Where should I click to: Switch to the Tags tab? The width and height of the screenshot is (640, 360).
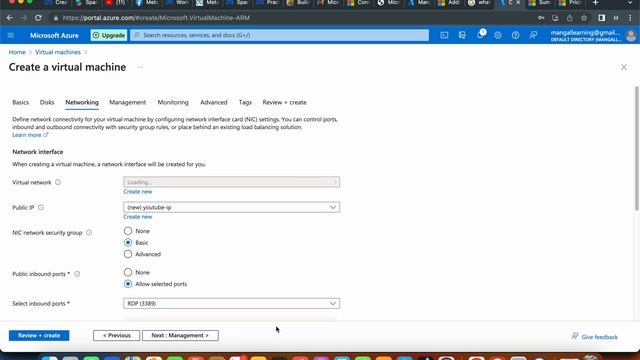coord(245,102)
